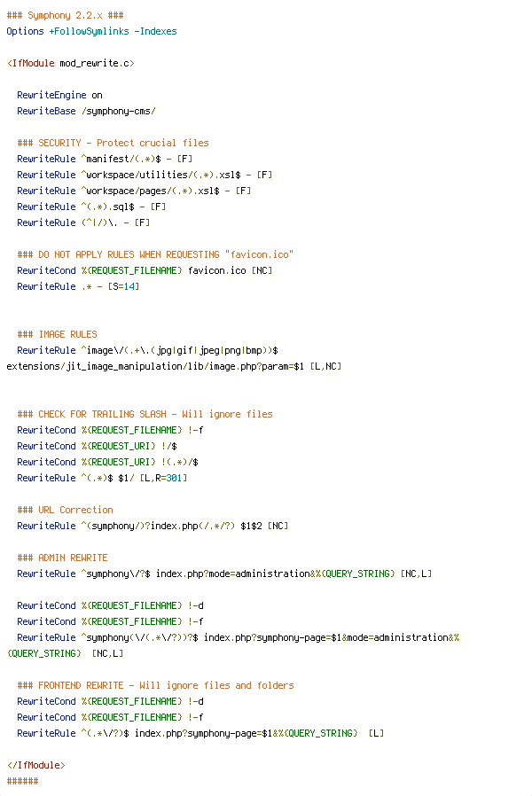
Task: Click the URL Correction comment
Action: coord(65,510)
